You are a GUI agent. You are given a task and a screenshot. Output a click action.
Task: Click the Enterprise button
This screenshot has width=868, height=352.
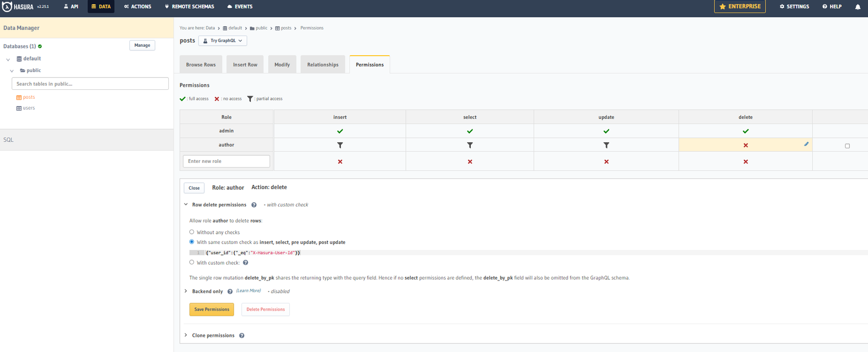(x=740, y=6)
